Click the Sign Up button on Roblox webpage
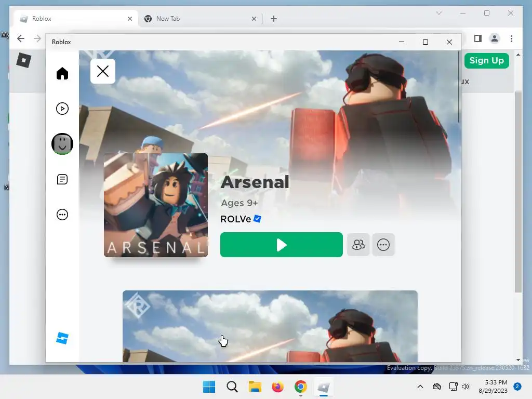 [486, 61]
